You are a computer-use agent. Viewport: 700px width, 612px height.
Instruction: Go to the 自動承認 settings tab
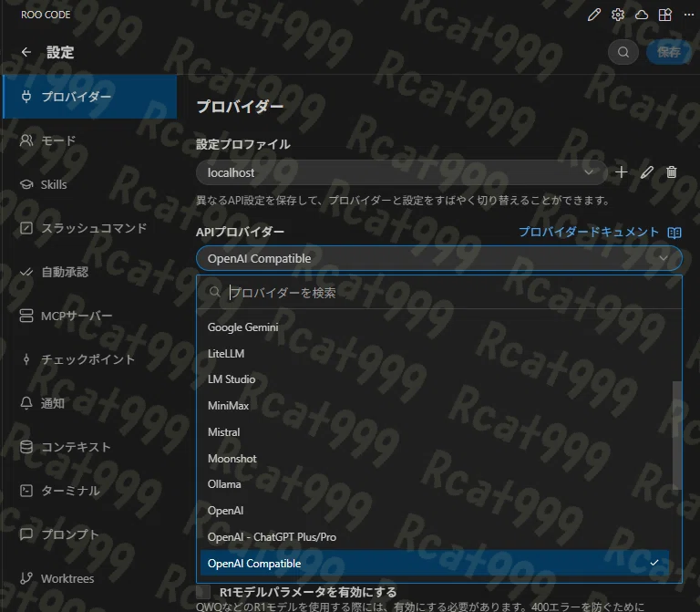pyautogui.click(x=89, y=272)
